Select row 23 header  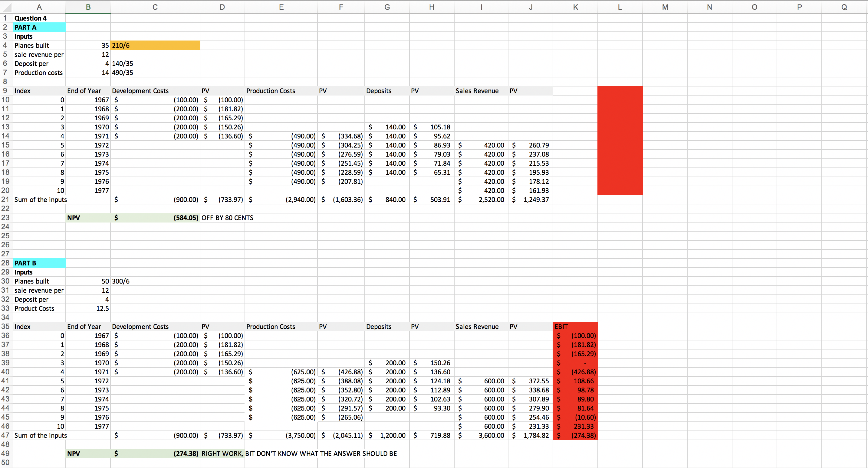coord(5,217)
